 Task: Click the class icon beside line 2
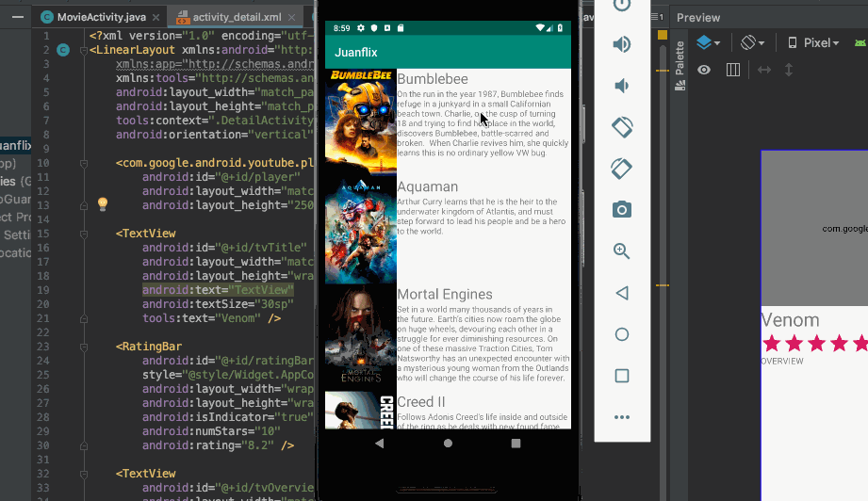click(x=64, y=50)
